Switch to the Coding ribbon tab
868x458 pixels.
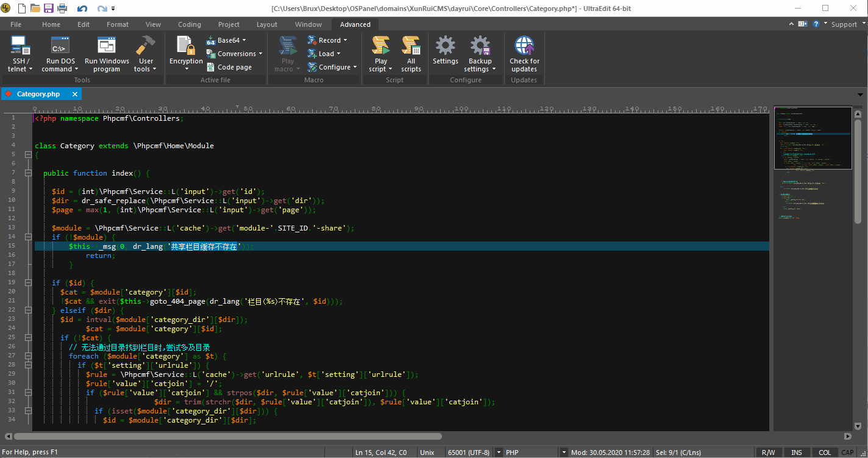[x=189, y=24]
